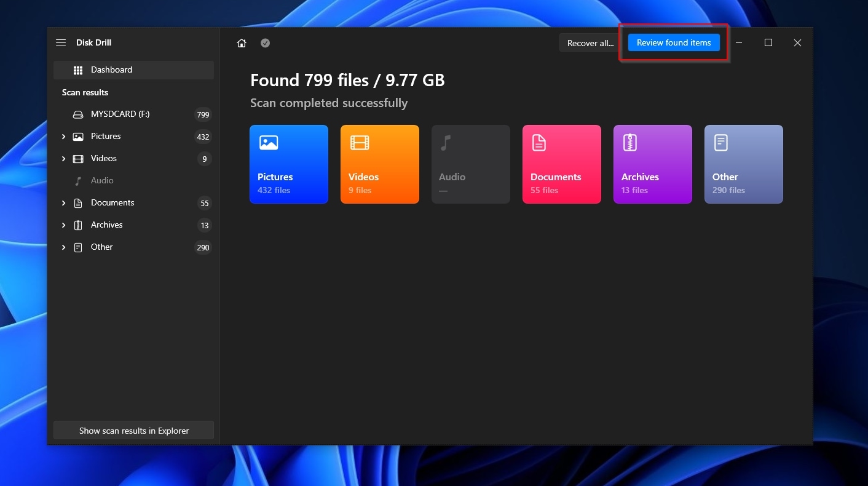Open the Documents tile with 55 files
This screenshot has width=868, height=486.
(561, 164)
